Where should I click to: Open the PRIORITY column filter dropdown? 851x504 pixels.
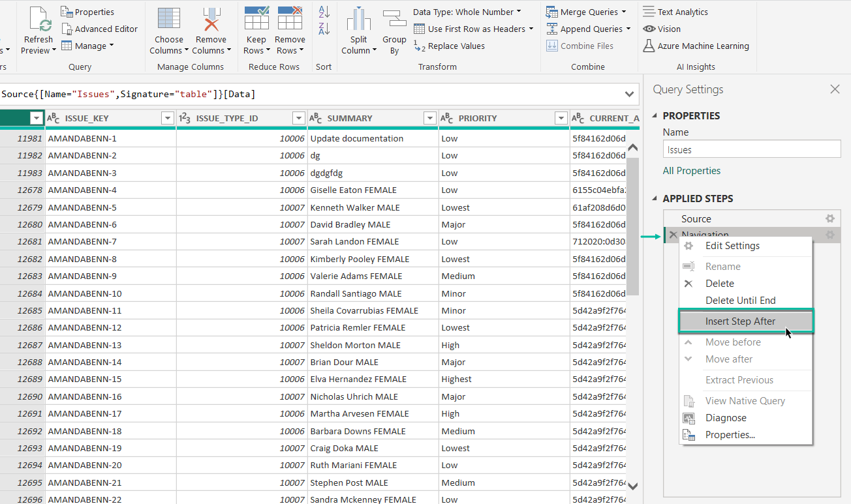(x=561, y=118)
